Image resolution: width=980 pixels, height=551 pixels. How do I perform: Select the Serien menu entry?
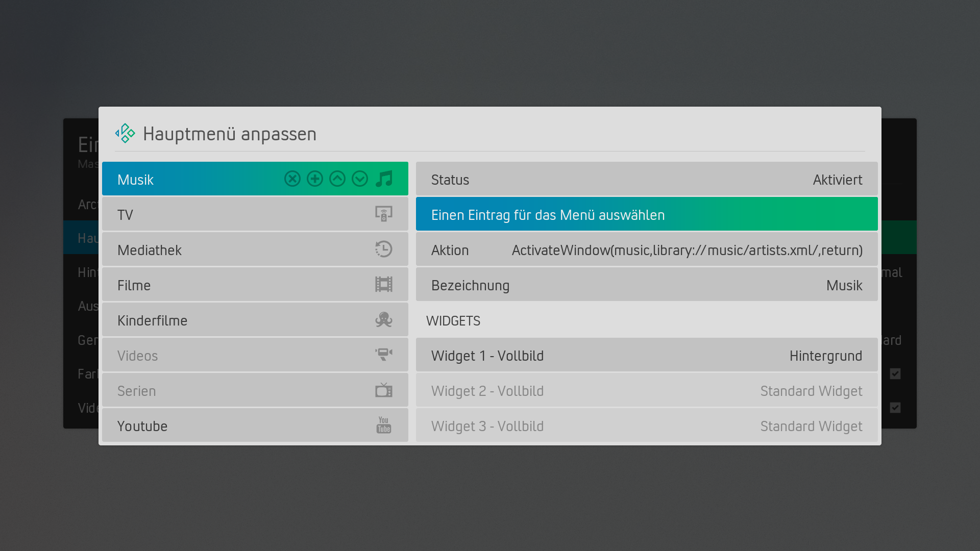tap(255, 390)
